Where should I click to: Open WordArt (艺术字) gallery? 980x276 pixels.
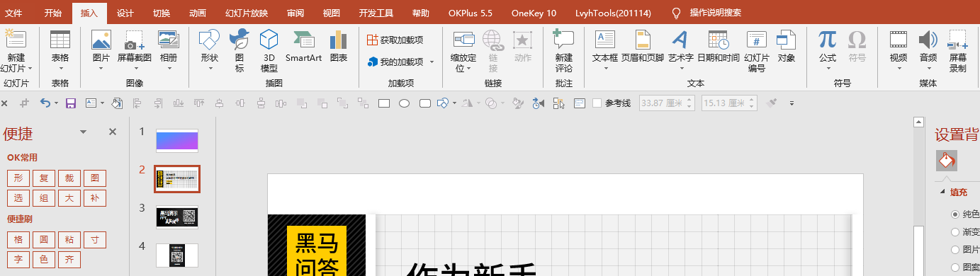coord(680,50)
